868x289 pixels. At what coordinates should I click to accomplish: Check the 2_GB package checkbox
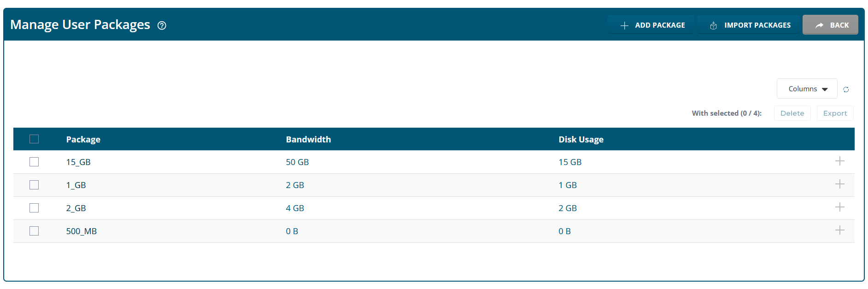coord(34,208)
